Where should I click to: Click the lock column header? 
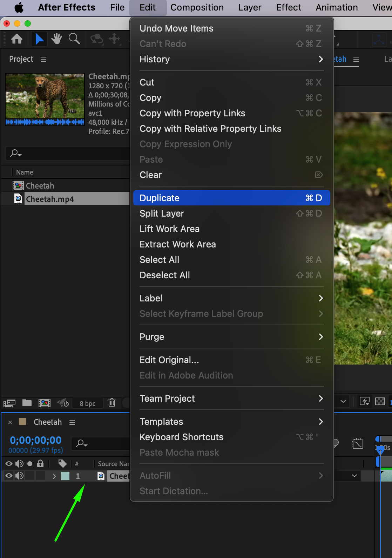[x=40, y=463]
